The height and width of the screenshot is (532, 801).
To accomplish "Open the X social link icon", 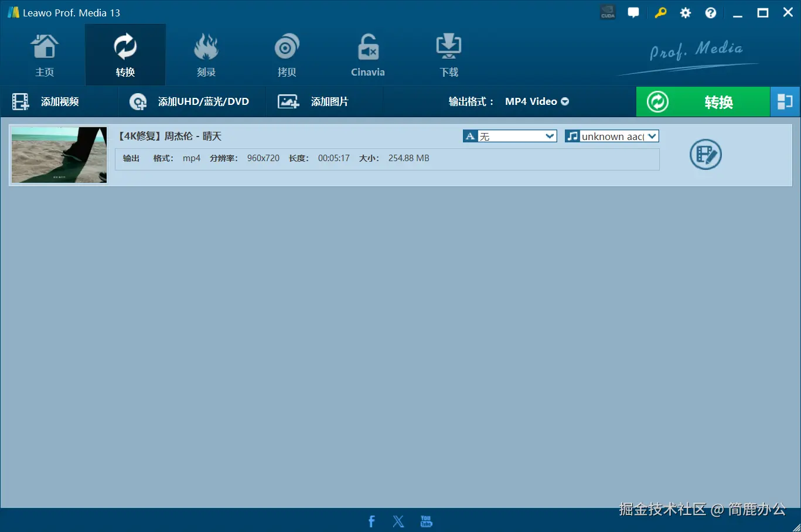I will point(398,521).
